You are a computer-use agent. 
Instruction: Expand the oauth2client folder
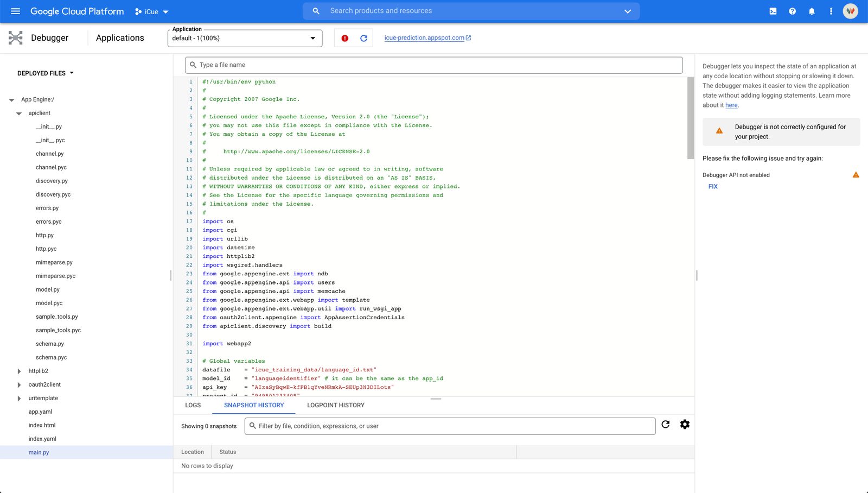(19, 385)
